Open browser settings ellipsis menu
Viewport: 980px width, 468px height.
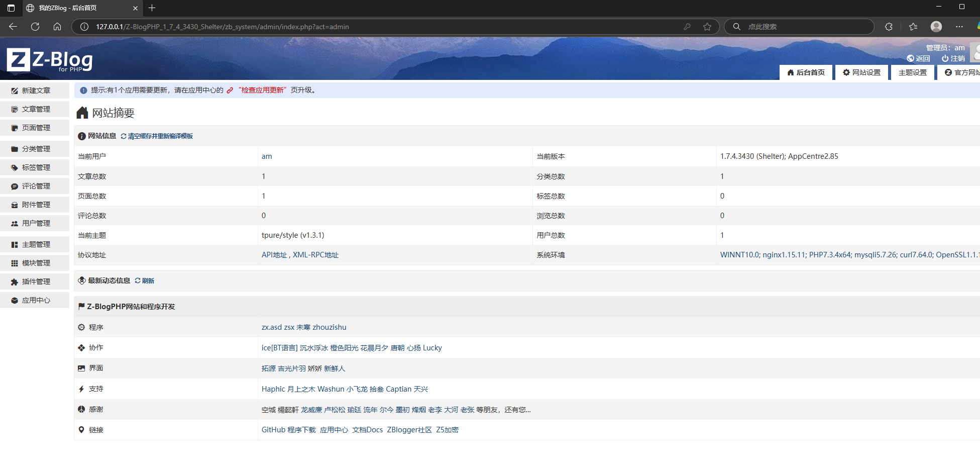click(959, 27)
